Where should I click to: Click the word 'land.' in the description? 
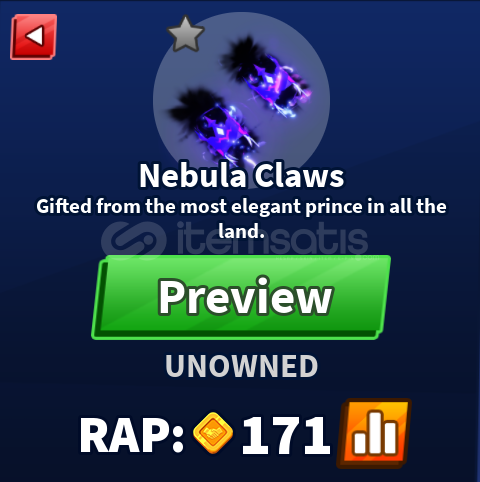point(241,230)
